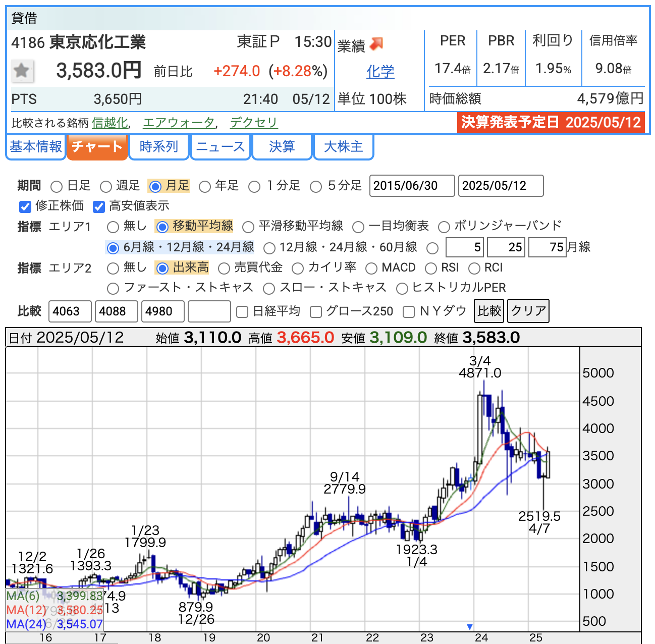Click the comparison code field 4088
Viewport: 655px width, 644px height.
tap(117, 311)
